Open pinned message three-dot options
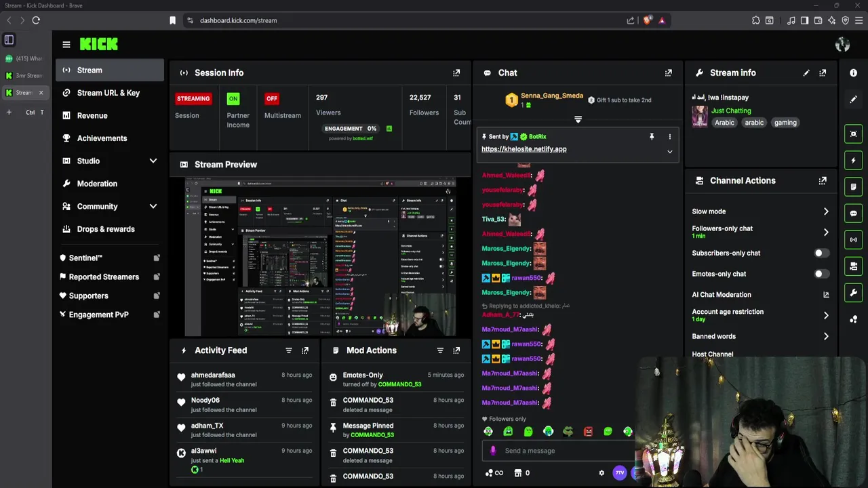Image resolution: width=868 pixels, height=488 pixels. pyautogui.click(x=670, y=136)
